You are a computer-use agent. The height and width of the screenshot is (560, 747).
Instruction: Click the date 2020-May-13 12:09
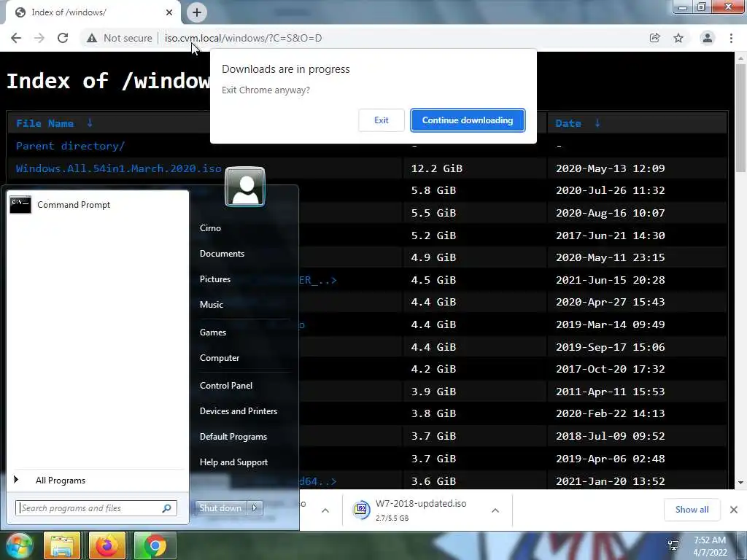tap(611, 168)
